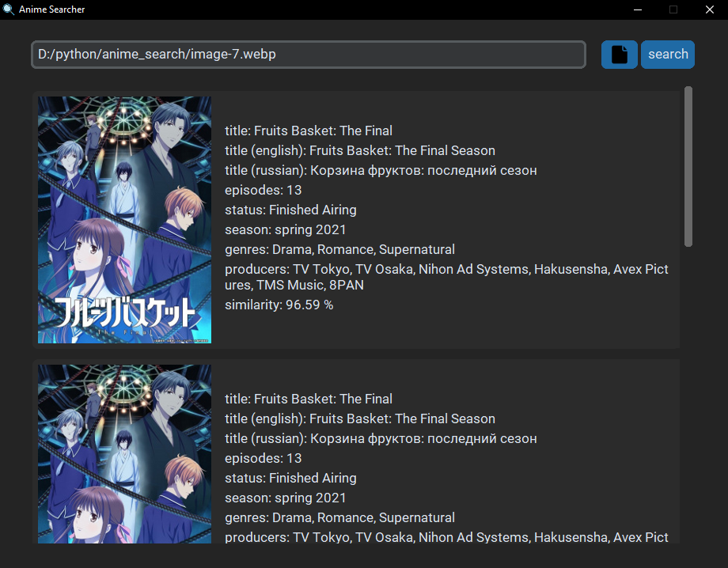The image size is (728, 568).
Task: Select second result's 'season: spring 2021' line
Action: tap(286, 498)
